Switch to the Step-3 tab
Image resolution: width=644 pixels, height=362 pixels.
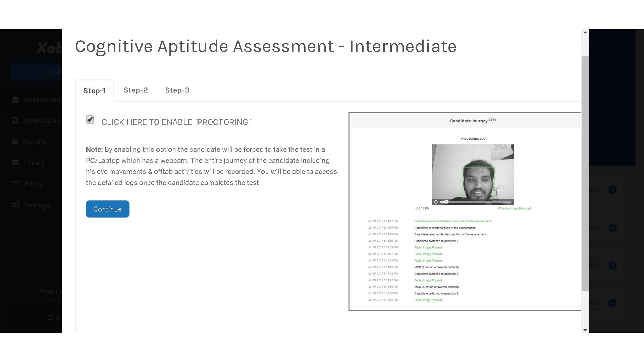[x=177, y=90]
